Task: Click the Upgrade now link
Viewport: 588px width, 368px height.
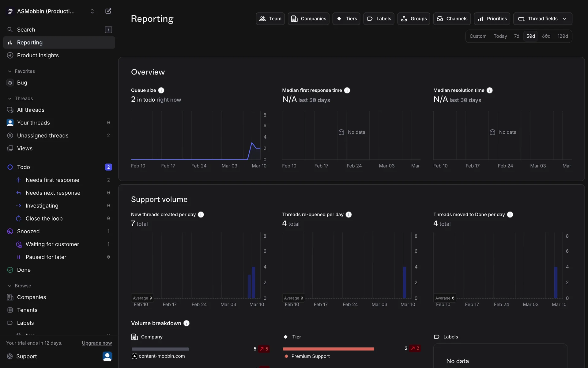Action: click(97, 343)
